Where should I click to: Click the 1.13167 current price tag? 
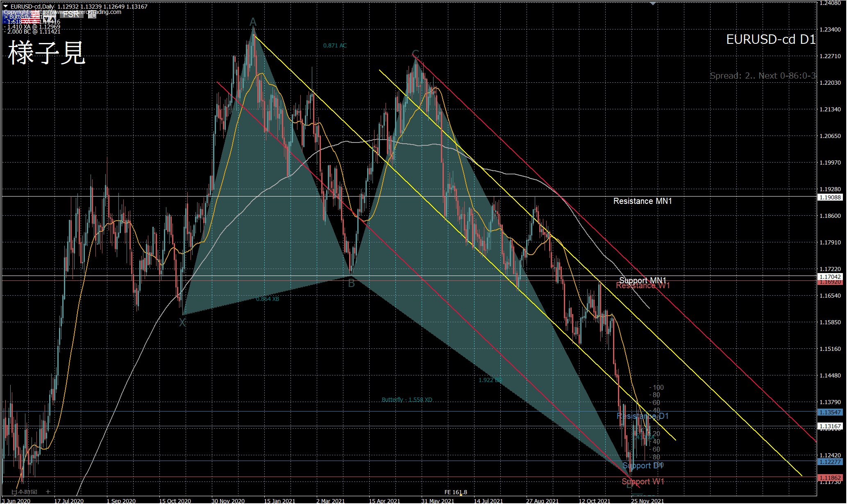[x=829, y=426]
